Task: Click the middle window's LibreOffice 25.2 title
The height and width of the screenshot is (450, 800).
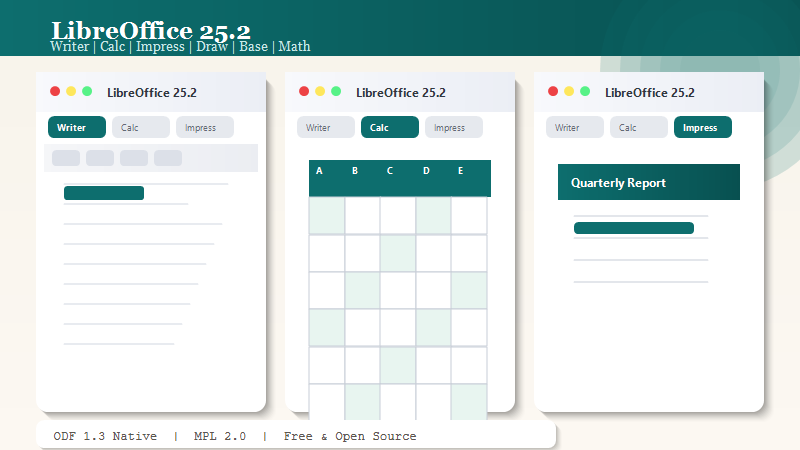Action: [401, 92]
